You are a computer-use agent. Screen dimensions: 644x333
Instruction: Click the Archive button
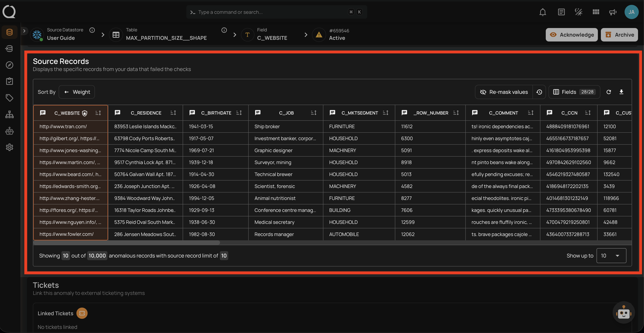point(619,35)
